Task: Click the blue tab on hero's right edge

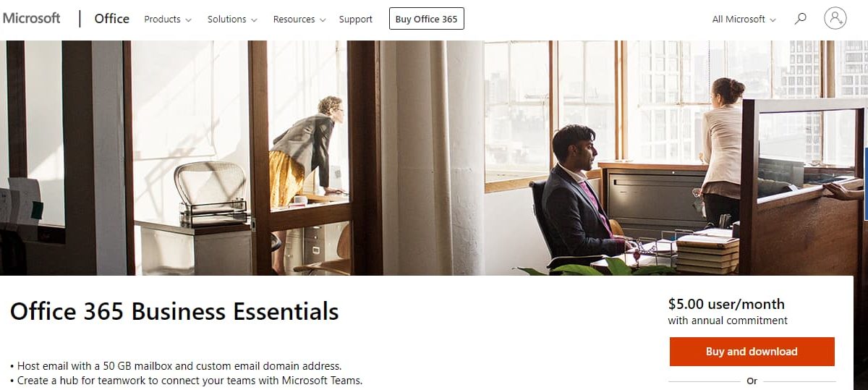Action: [866, 184]
